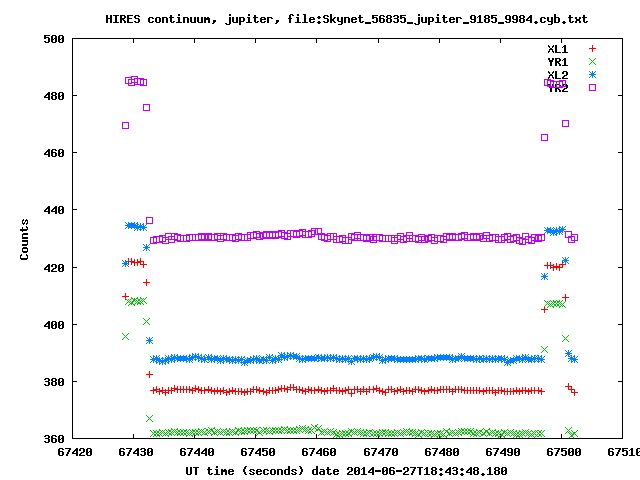Click the y-axis tick label 420
The height and width of the screenshot is (480, 640).
click(x=54, y=268)
